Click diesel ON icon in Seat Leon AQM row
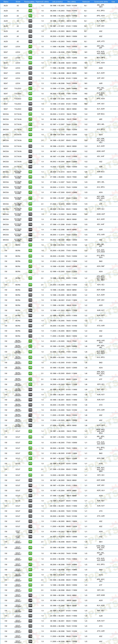Screen dimensions: 118x644 click(x=30, y=68)
